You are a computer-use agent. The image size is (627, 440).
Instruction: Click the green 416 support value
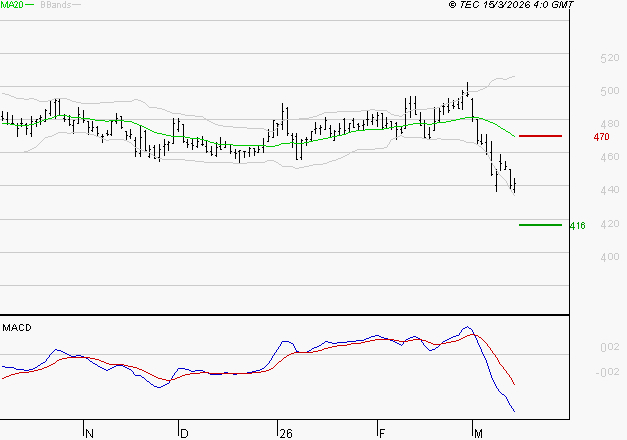coord(577,226)
